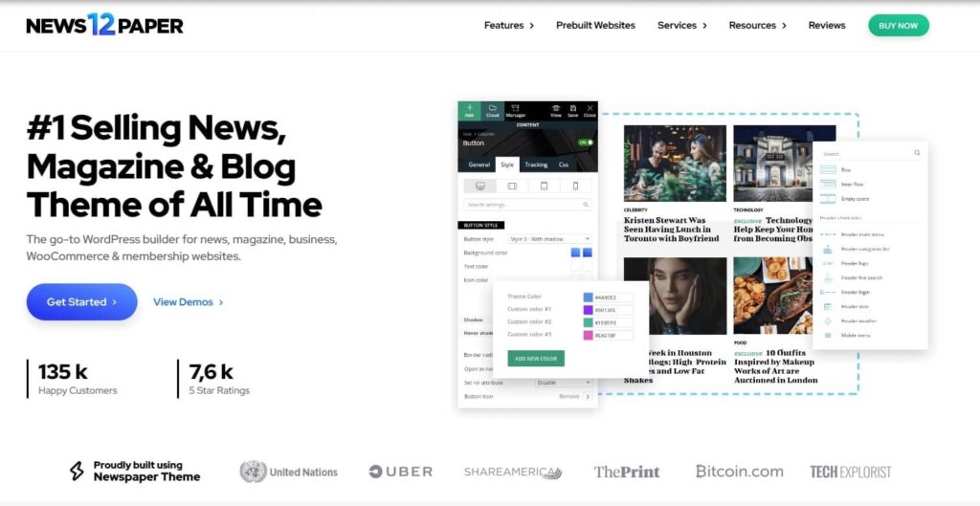
Task: Click the Tech Explorist logo
Action: [x=851, y=472]
